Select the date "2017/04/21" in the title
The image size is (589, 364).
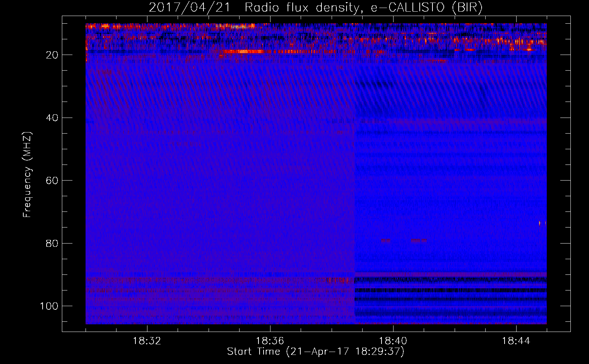(x=190, y=7)
